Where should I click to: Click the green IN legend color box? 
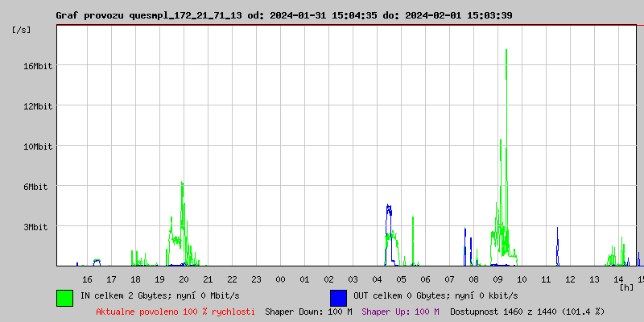tap(64, 297)
